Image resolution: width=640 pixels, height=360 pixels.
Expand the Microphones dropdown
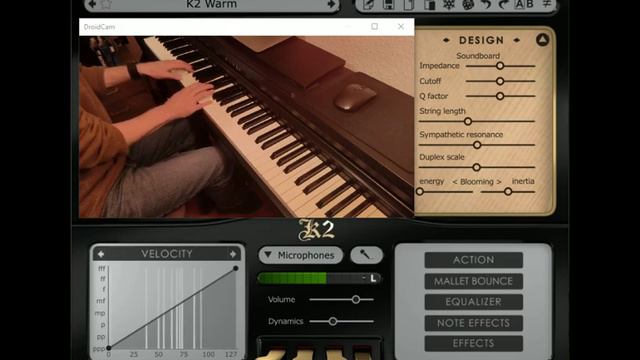(x=300, y=255)
